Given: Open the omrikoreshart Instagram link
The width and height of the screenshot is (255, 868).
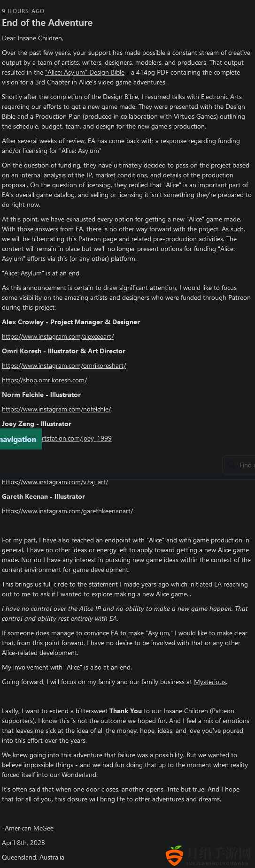Looking at the screenshot, I should pos(64,365).
